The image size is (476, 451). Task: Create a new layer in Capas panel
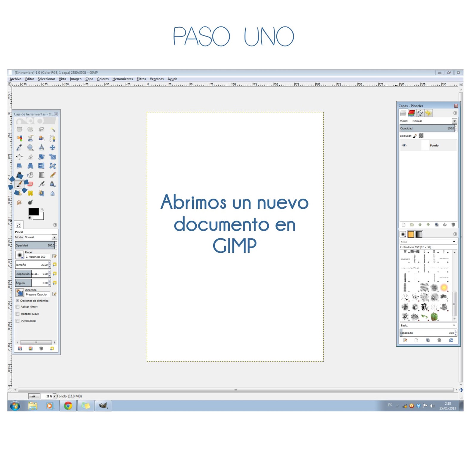pyautogui.click(x=404, y=225)
